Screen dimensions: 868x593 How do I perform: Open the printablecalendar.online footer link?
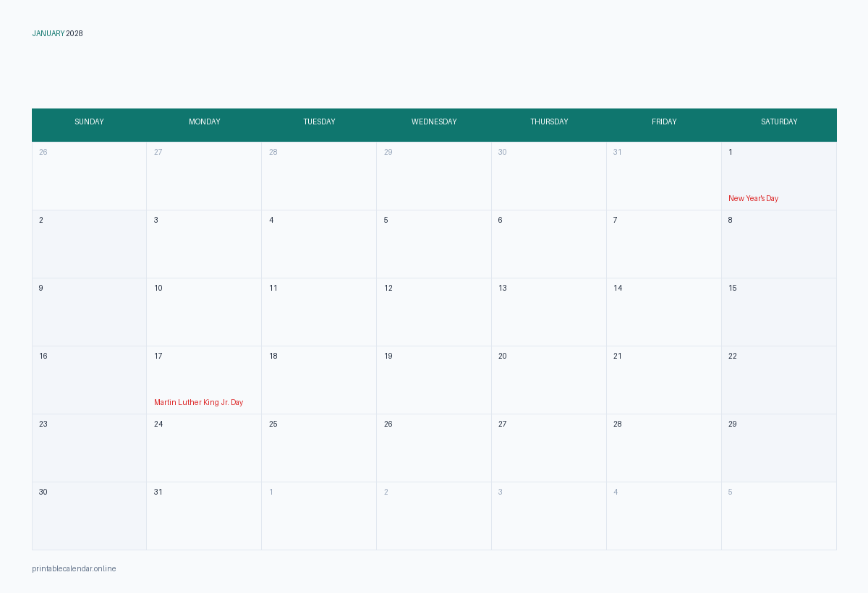tap(74, 568)
